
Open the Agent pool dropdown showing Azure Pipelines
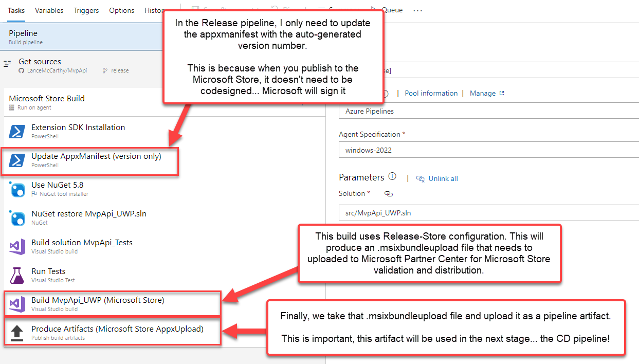488,111
